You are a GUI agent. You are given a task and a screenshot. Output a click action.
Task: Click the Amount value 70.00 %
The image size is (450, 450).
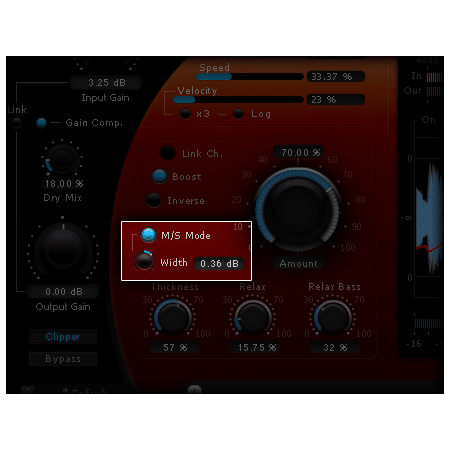pyautogui.click(x=299, y=152)
